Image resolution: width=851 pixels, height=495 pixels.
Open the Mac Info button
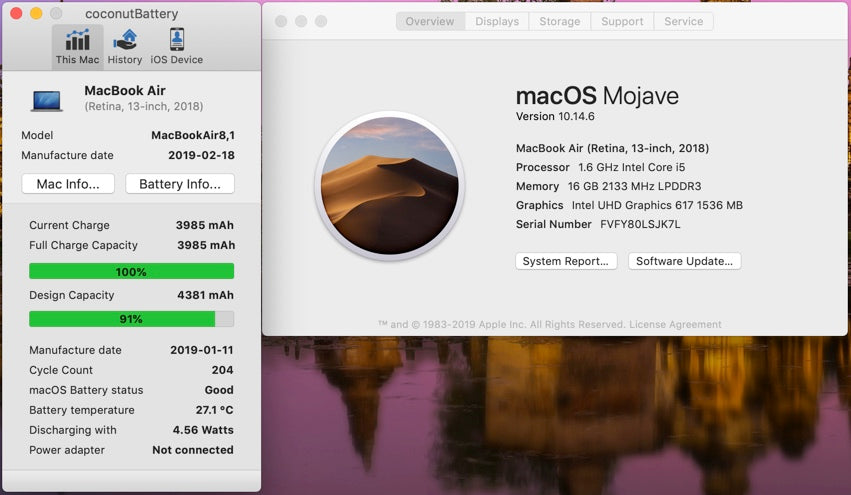pyautogui.click(x=68, y=184)
